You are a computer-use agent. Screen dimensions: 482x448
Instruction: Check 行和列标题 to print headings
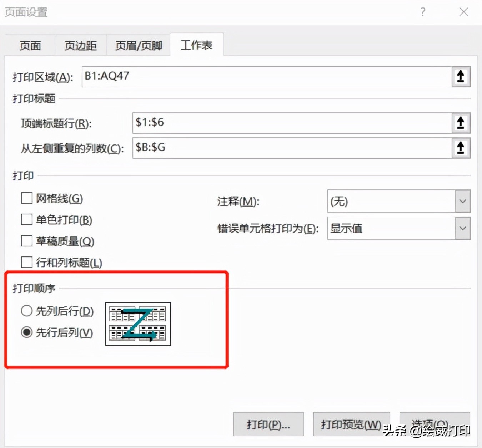coord(26,262)
